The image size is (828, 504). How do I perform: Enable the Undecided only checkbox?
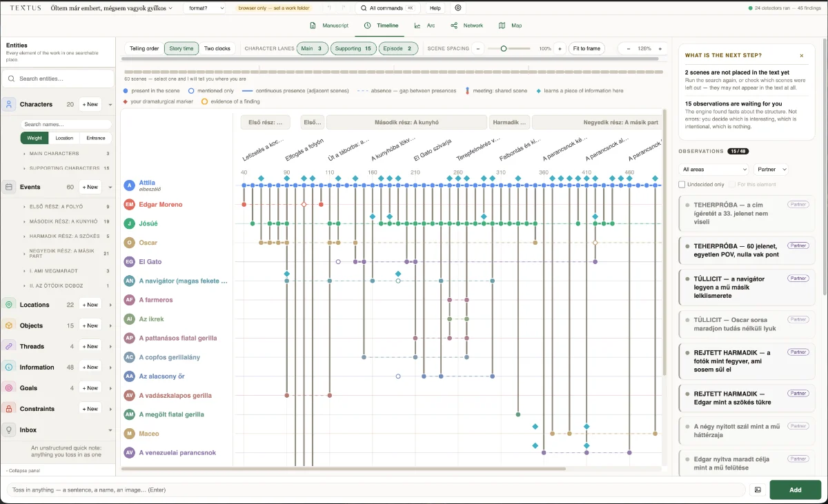pyautogui.click(x=682, y=184)
